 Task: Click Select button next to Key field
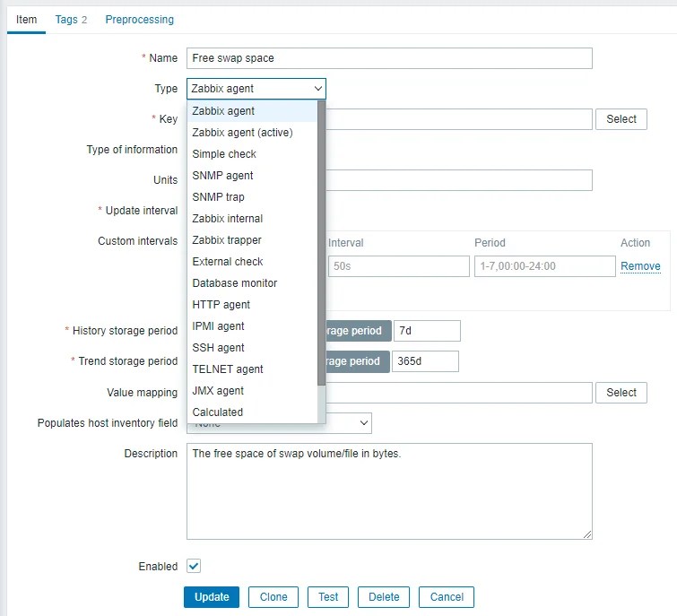(x=621, y=119)
